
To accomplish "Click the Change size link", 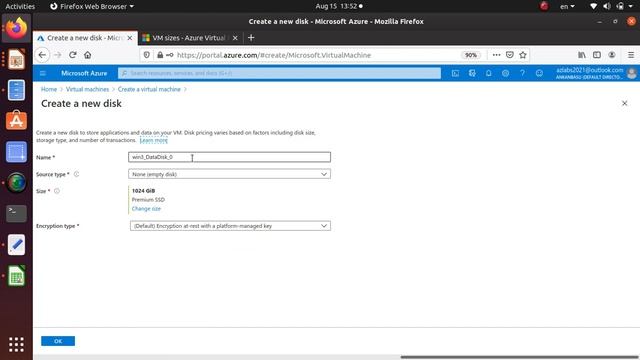I will pos(146,209).
